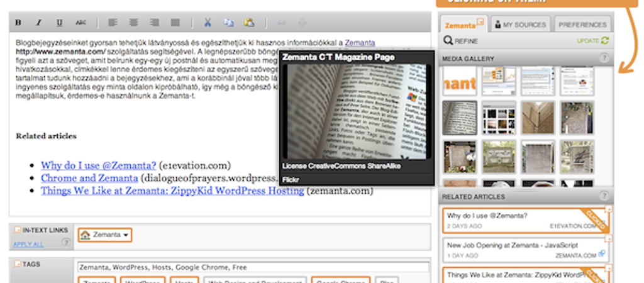
Task: Select the tan wall corner thumbnail
Action: [x=538, y=118]
